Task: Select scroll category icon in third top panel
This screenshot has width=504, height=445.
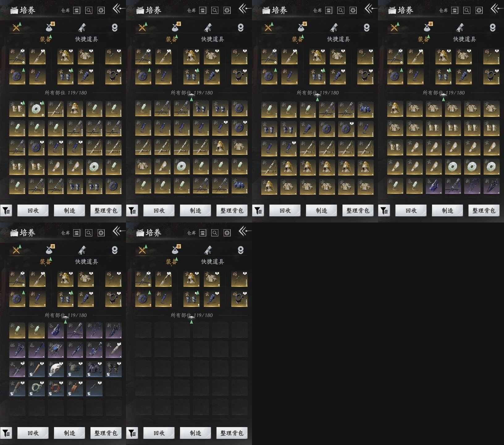Action: click(334, 28)
